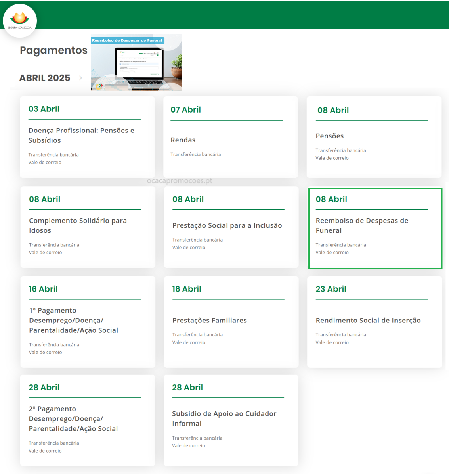Click the Pagamentos page title
449x476 pixels.
53,50
